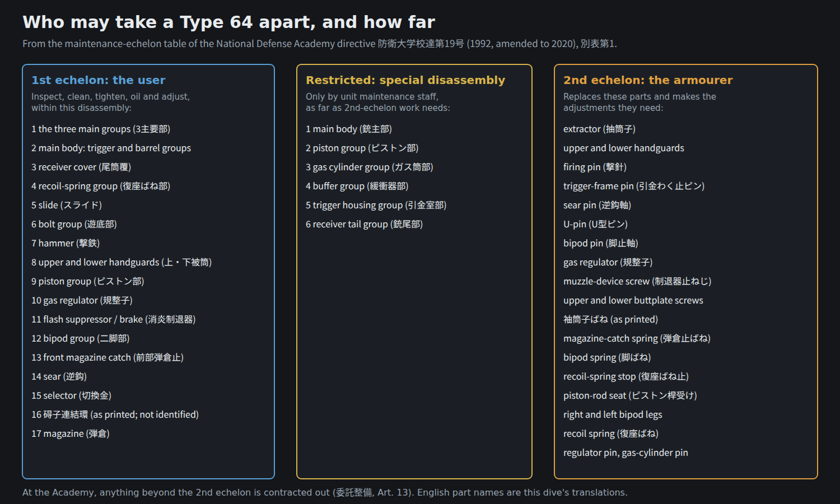This screenshot has height=504, width=840.
Task: Click '17 magazine (弾倉)' item
Action: click(x=71, y=433)
